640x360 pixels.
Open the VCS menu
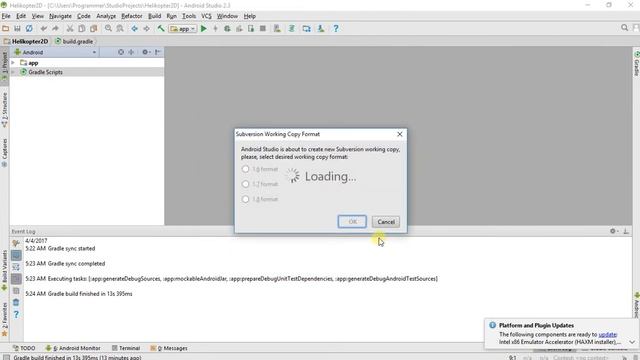pyautogui.click(x=206, y=16)
